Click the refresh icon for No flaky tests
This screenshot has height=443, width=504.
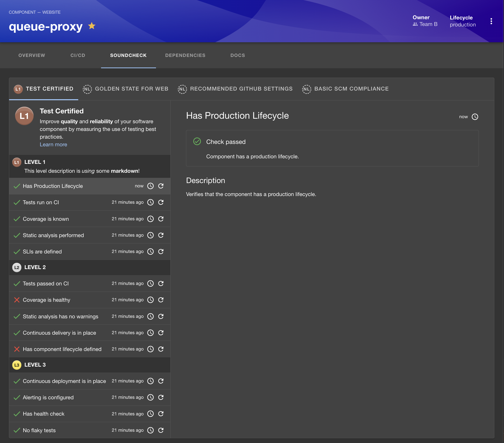[161, 430]
